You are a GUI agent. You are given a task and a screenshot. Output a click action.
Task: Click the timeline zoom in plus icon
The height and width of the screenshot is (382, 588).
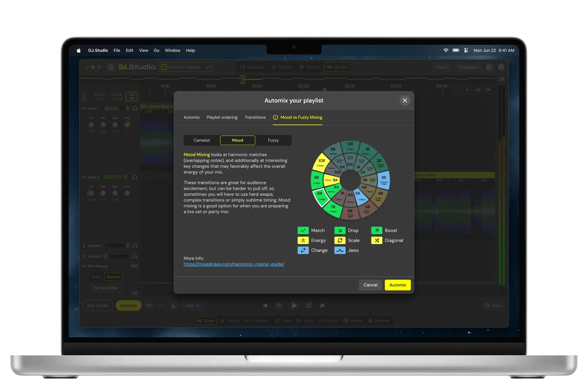pos(467,90)
